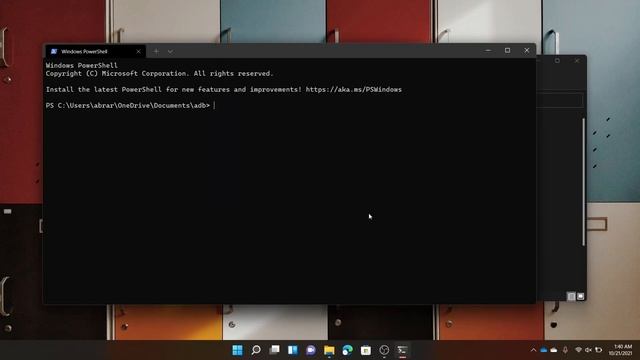Open taskbar Search
This screenshot has width=640, height=360.
point(256,350)
